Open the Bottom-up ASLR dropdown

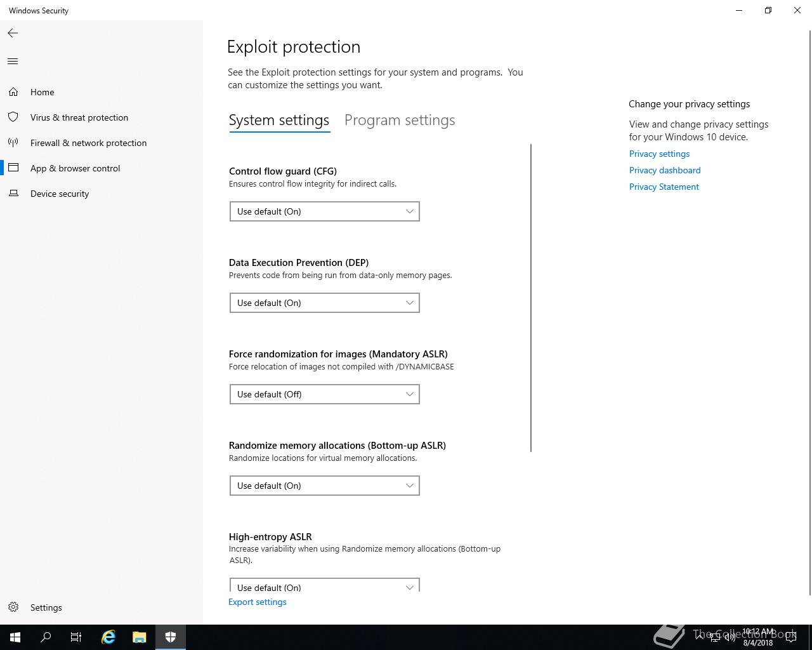pyautogui.click(x=325, y=486)
